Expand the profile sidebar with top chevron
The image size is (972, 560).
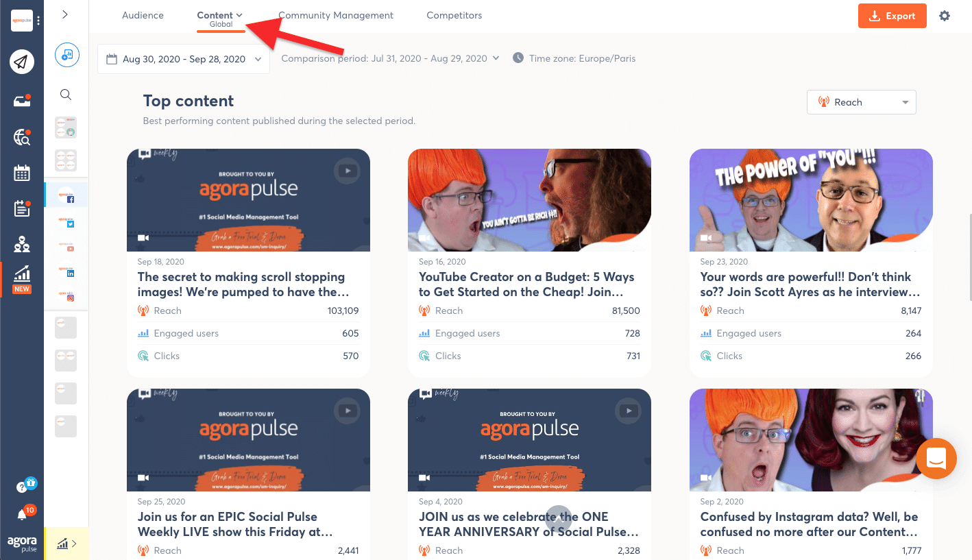coord(65,14)
